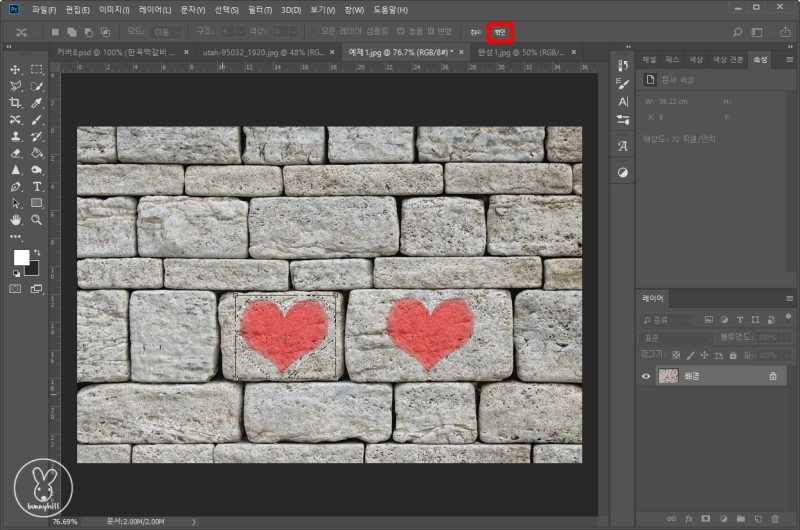
Task: Open the 표준 blend mode dropdown
Action: click(674, 338)
